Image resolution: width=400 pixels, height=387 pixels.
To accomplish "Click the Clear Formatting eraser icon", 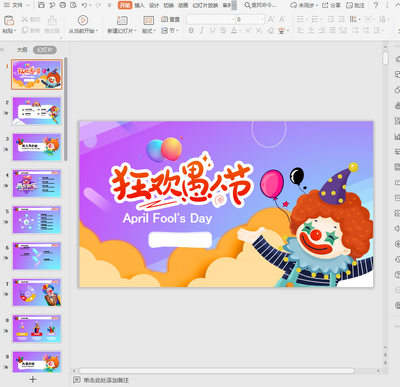I will coord(271,31).
